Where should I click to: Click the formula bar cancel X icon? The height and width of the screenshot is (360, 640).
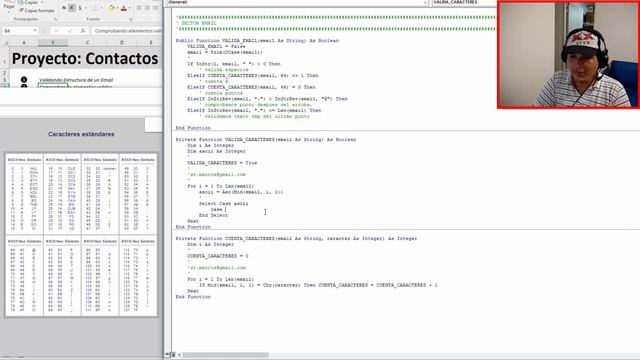click(x=56, y=31)
